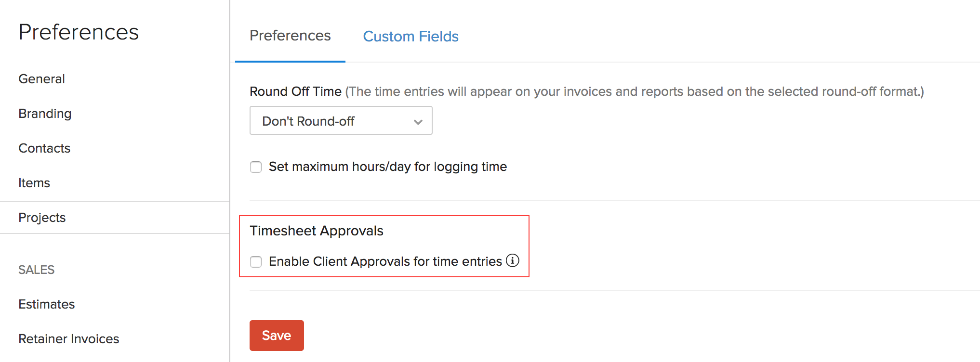This screenshot has height=362, width=980.
Task: Check Set maximum hours/day for logging time
Action: [255, 167]
